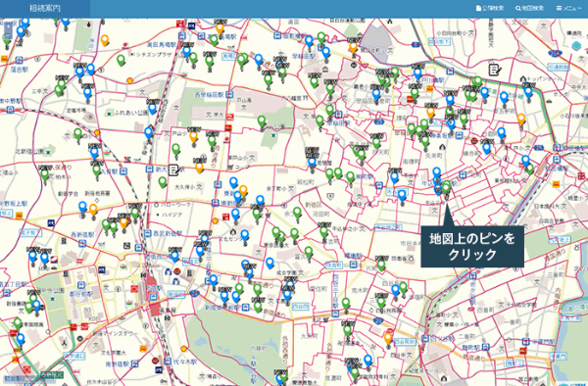Go to 相続案内 home title

[x=45, y=8]
